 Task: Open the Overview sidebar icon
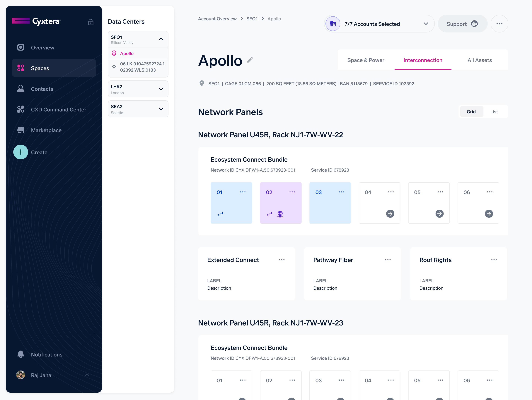click(21, 47)
